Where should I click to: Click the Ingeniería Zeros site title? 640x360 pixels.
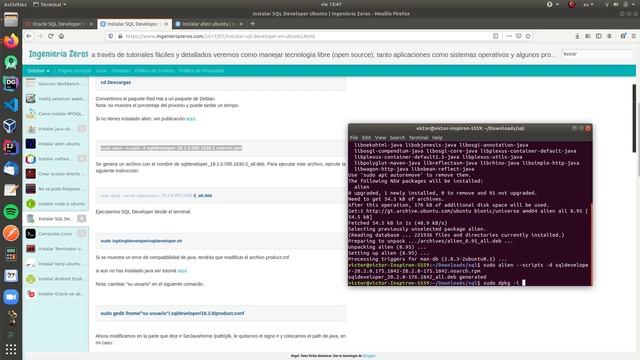[58, 54]
